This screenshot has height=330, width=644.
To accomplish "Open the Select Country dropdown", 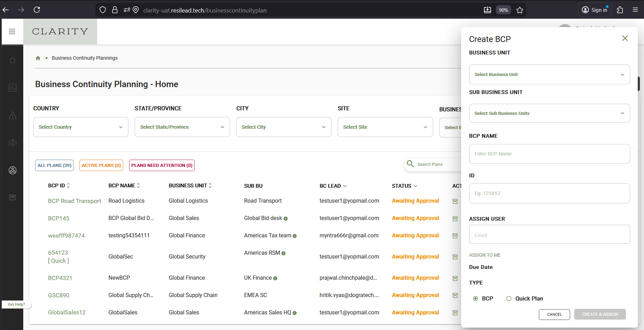I will point(81,127).
